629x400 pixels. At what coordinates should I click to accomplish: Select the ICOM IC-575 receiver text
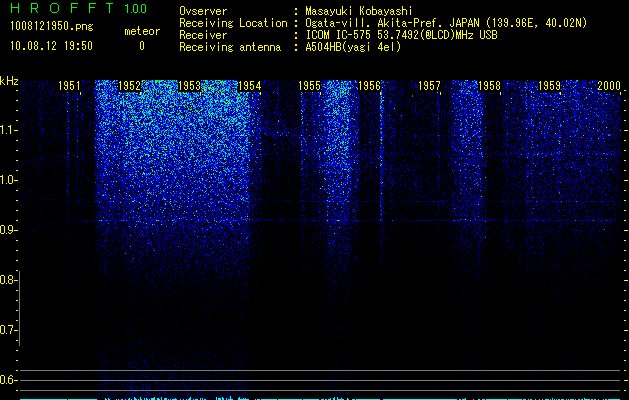402,35
